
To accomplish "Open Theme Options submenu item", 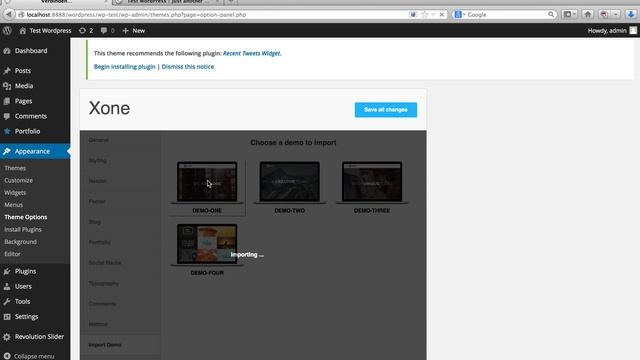I will pyautogui.click(x=26, y=217).
